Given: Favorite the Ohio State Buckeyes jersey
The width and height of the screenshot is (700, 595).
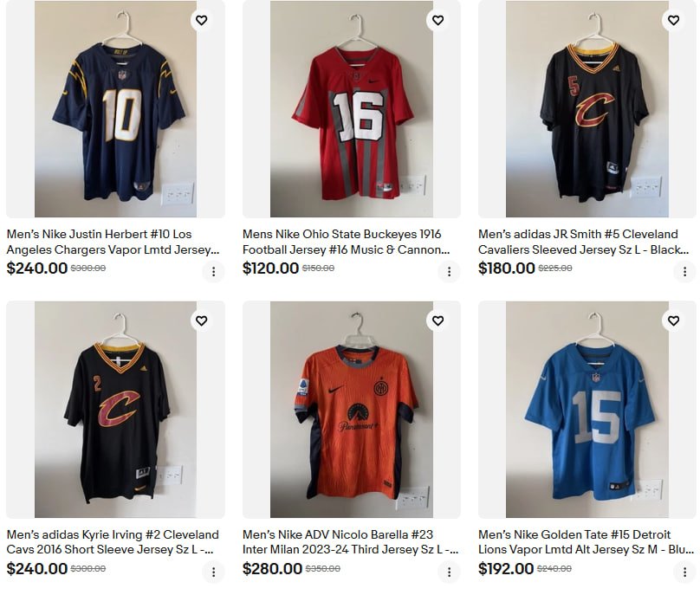Looking at the screenshot, I should click(x=437, y=20).
